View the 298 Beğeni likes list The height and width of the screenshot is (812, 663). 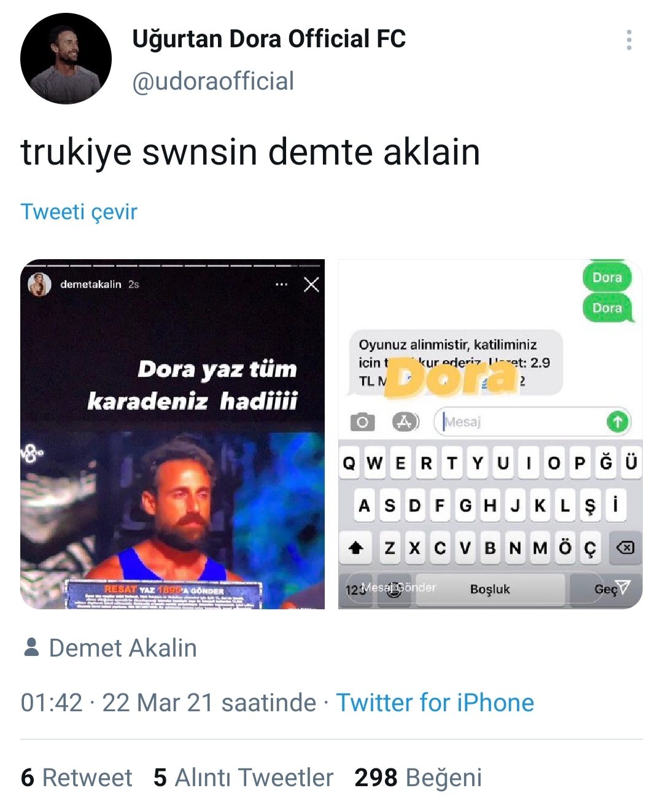(x=418, y=778)
